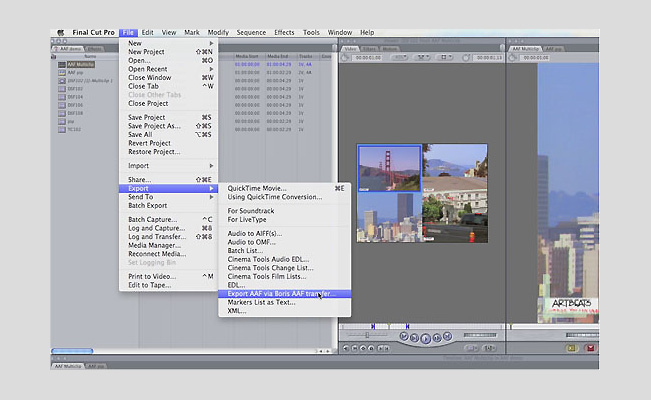Click Play Around Current Frame button in Viewer
This screenshot has height=400, width=651.
click(437, 338)
